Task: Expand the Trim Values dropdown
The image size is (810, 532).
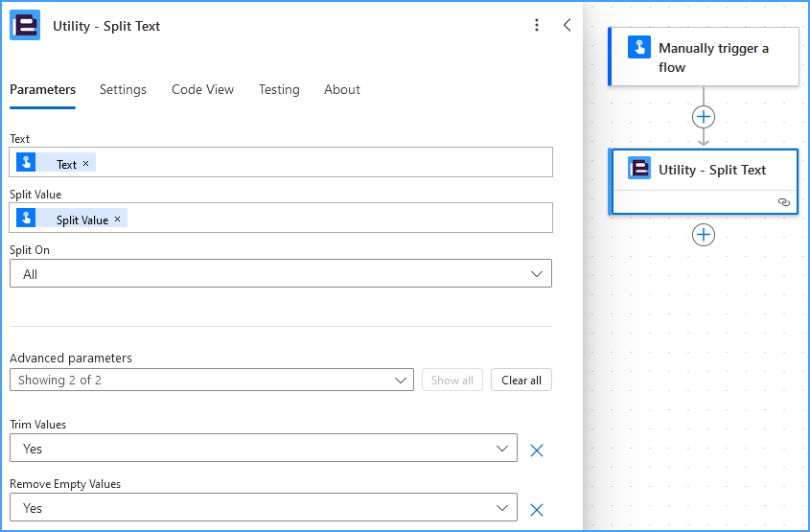Action: [264, 448]
